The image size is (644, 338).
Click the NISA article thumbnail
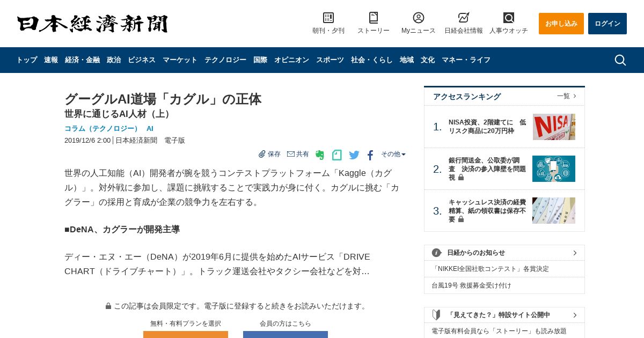click(554, 127)
